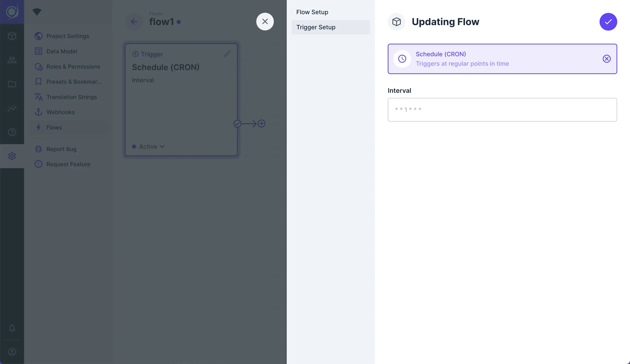Open the Insights chart icon
Image resolution: width=630 pixels, height=364 pixels.
coord(12,108)
